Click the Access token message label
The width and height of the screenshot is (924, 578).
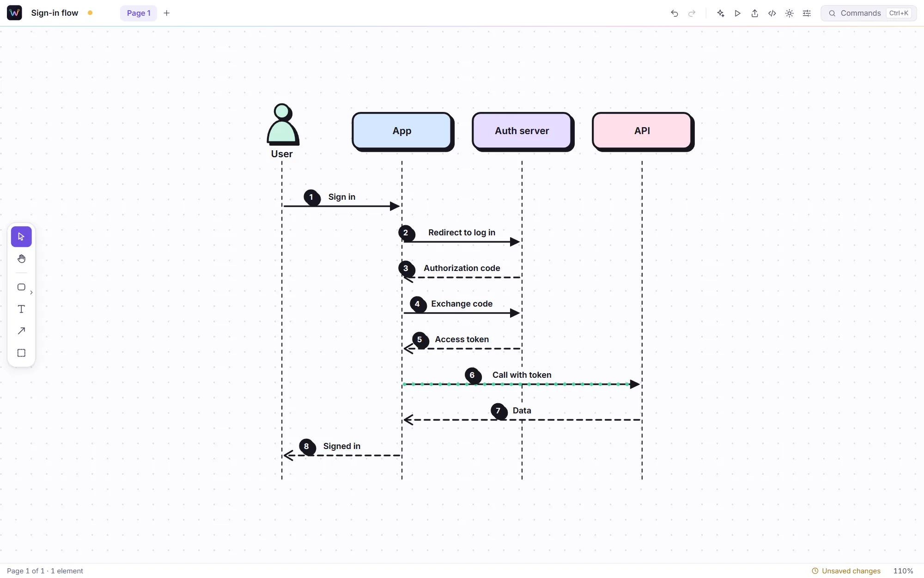[462, 339]
